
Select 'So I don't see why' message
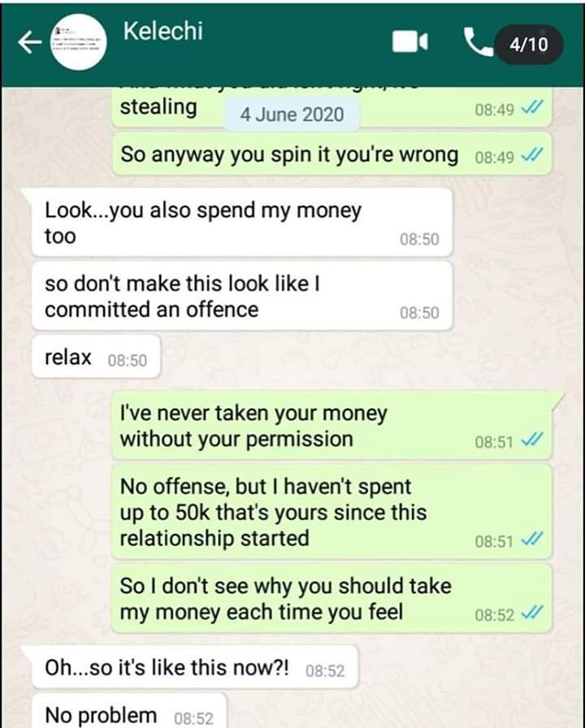[332, 599]
